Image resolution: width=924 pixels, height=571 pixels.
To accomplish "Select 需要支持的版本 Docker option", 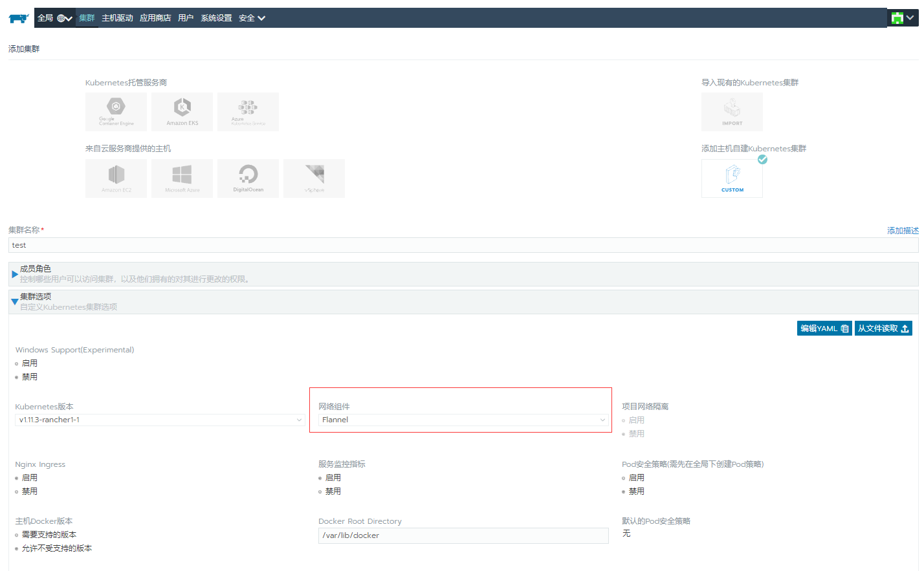I will pos(17,535).
